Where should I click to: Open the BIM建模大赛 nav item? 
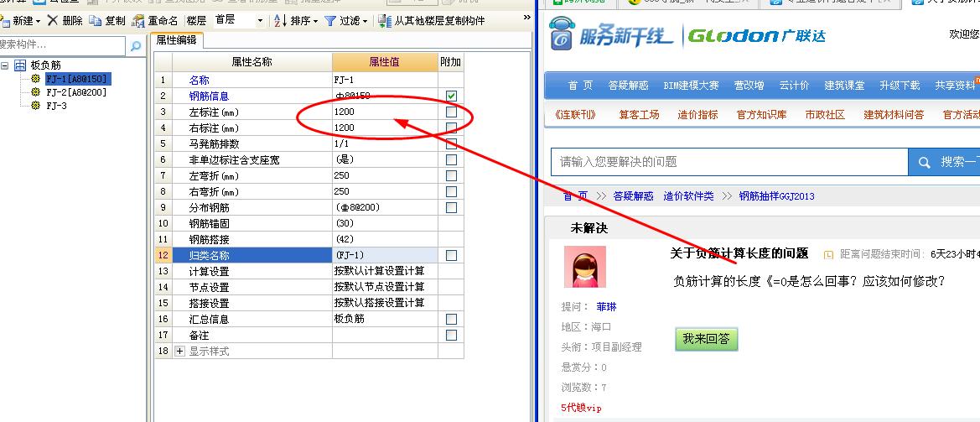click(x=691, y=86)
